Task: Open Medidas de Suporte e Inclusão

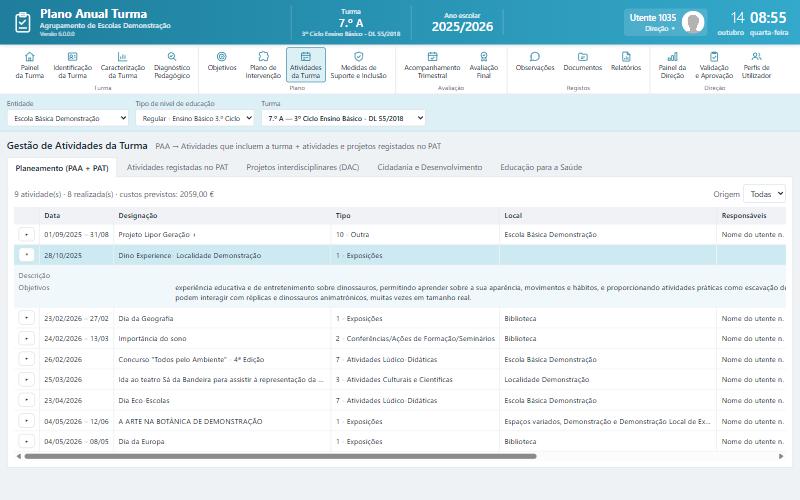Action: click(x=359, y=65)
